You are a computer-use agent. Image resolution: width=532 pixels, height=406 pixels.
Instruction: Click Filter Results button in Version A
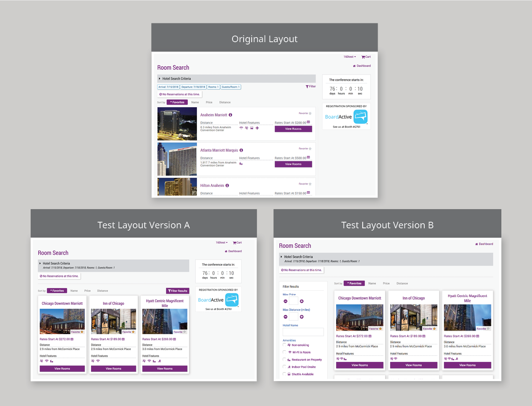[178, 291]
